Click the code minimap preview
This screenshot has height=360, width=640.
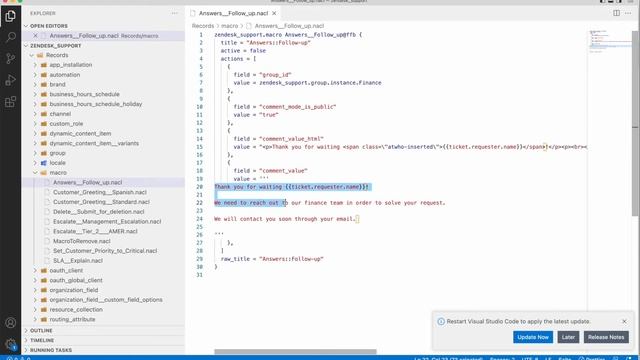610,42
